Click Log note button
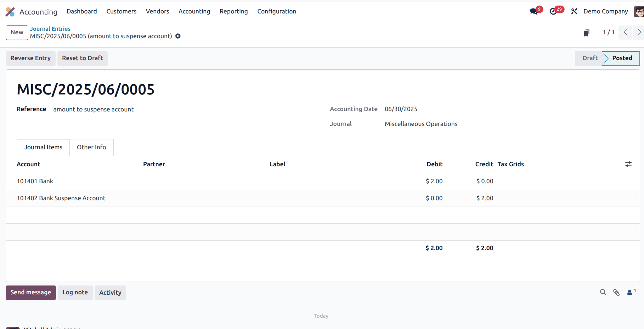 pyautogui.click(x=75, y=293)
